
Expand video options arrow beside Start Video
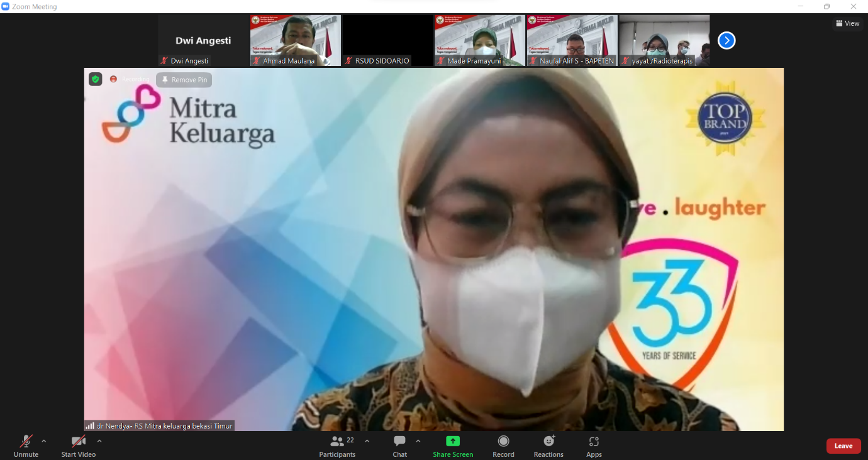pos(99,441)
